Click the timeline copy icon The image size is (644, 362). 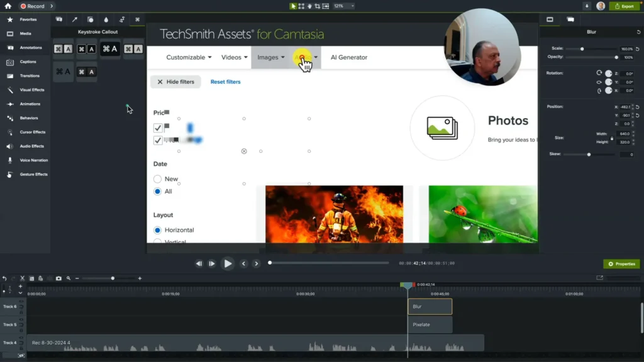click(31, 278)
